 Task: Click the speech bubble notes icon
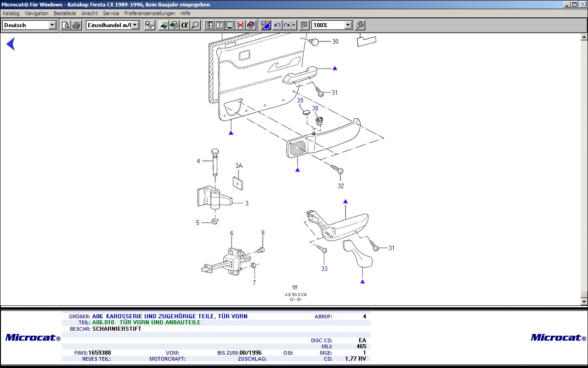pyautogui.click(x=304, y=25)
